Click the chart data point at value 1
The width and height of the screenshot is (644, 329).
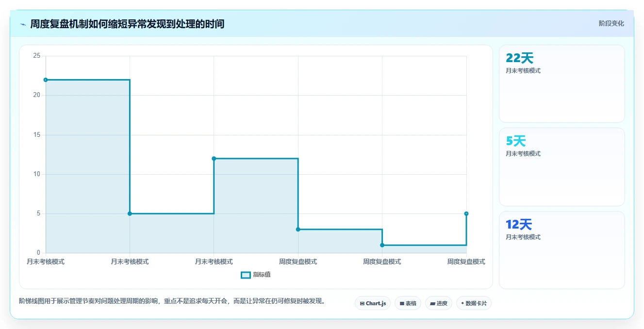pos(382,245)
